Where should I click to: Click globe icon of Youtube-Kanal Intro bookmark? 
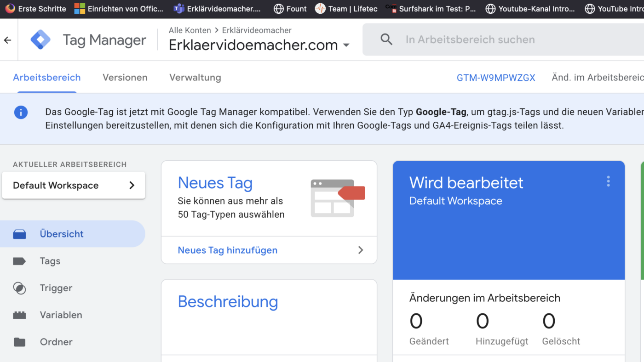[490, 9]
